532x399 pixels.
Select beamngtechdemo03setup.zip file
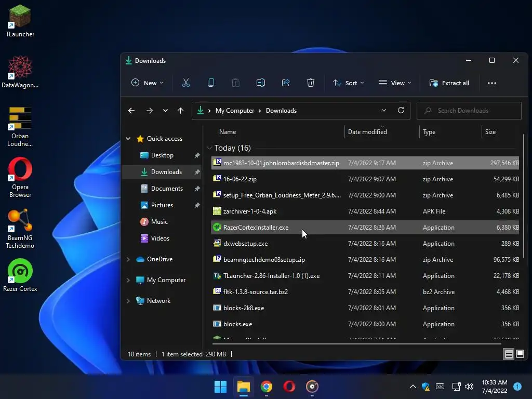tap(365, 260)
